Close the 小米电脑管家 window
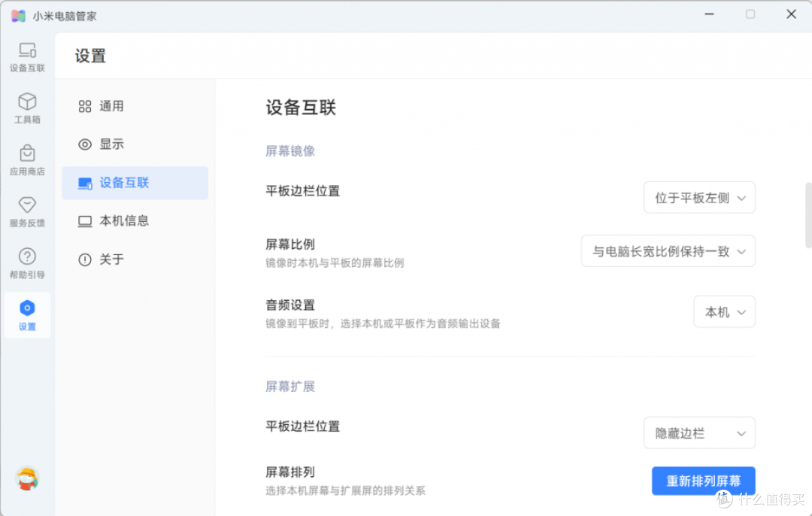 (791, 14)
